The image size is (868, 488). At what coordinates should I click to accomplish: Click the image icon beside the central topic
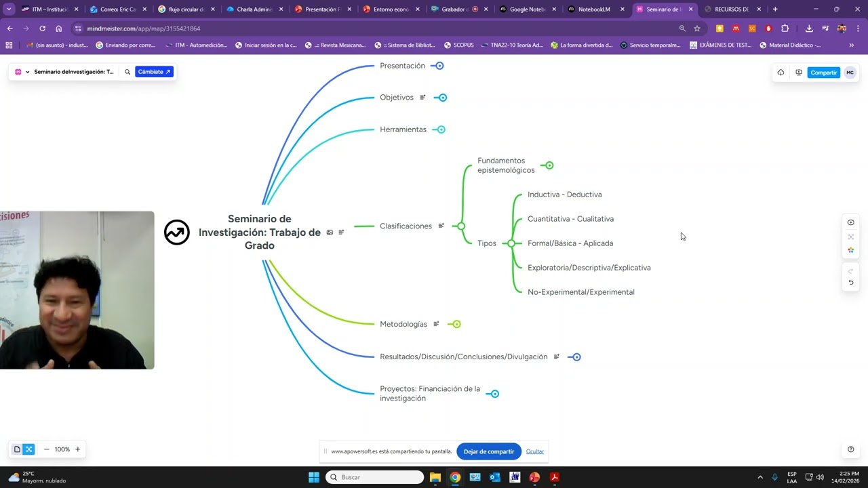[x=330, y=232]
